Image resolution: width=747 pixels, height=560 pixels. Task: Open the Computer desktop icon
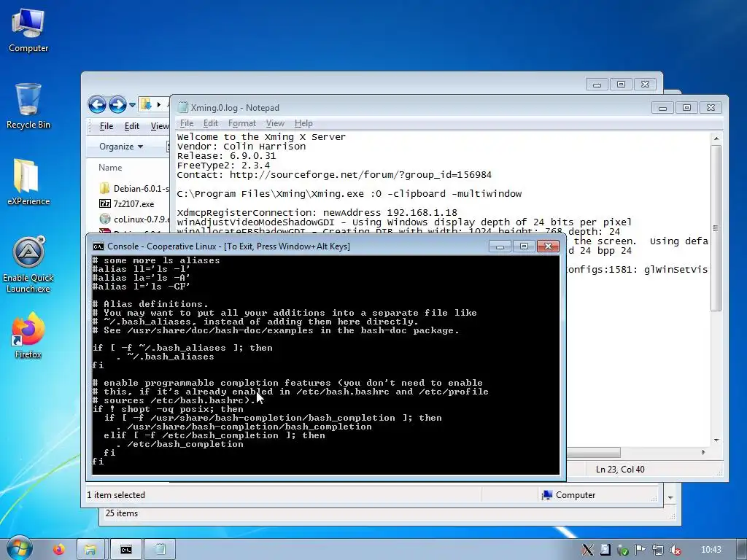coord(28,30)
